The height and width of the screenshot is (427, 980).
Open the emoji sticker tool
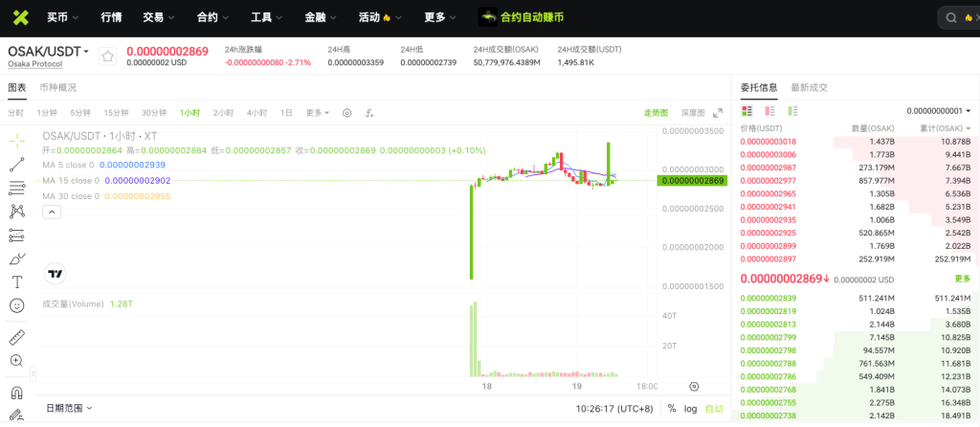pos(16,305)
